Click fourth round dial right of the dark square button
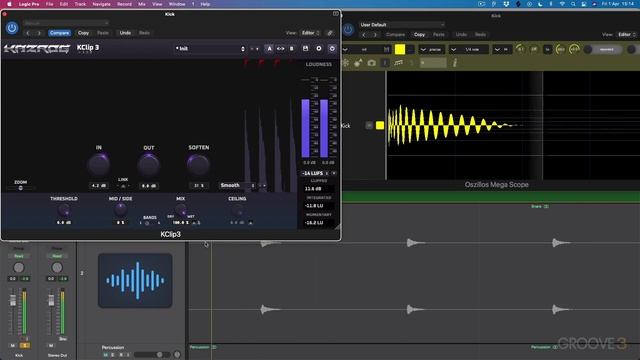 coord(574,49)
